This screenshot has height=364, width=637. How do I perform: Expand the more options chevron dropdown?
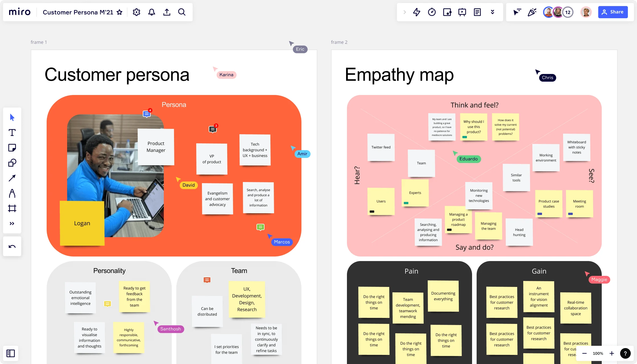(x=492, y=12)
